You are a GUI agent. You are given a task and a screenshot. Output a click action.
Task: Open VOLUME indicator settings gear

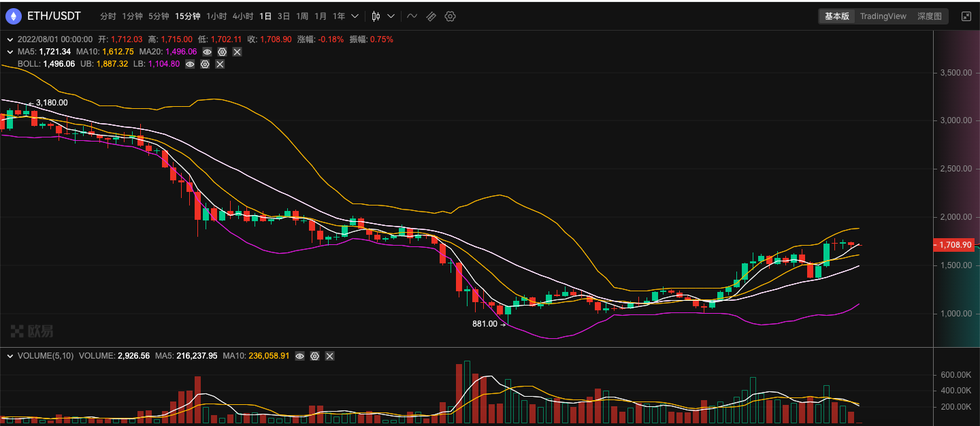pyautogui.click(x=314, y=356)
